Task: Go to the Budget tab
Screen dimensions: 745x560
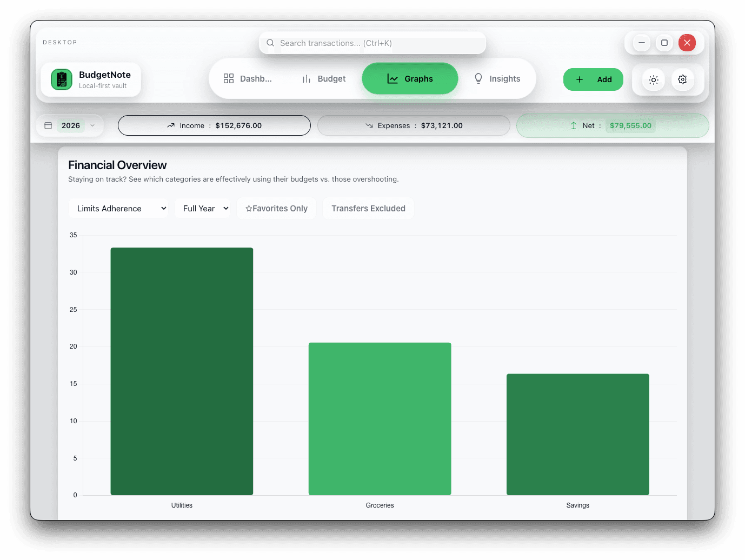Action: (324, 79)
